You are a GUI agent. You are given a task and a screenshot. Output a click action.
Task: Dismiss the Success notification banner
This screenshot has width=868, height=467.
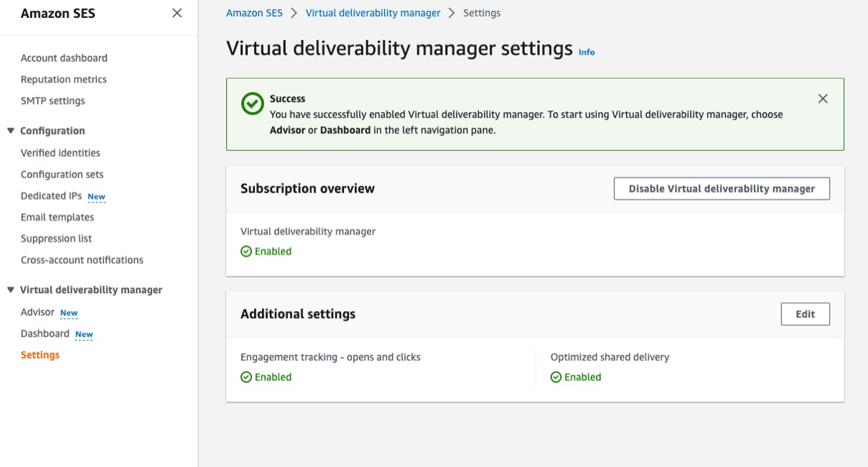(823, 98)
